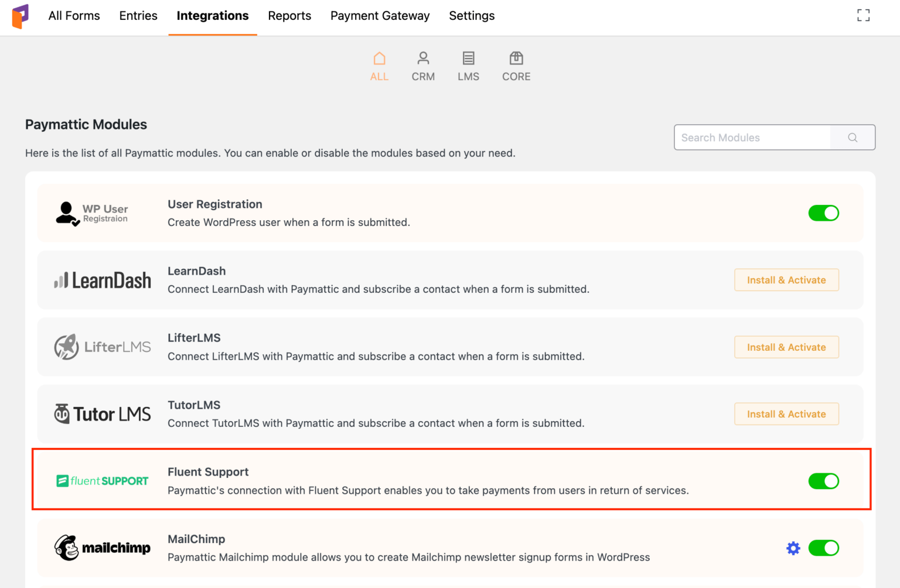Click the fullscreen expand icon

click(864, 15)
